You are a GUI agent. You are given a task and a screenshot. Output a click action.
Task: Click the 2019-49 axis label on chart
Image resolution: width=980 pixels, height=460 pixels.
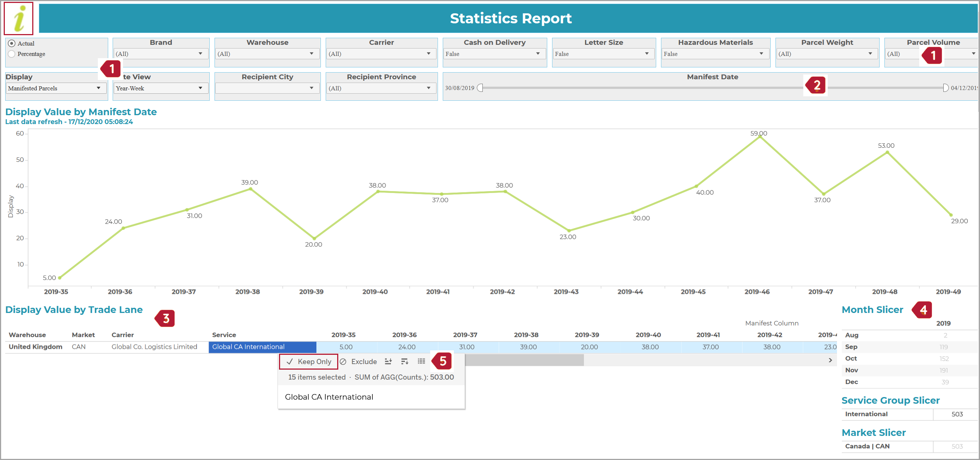pos(948,292)
